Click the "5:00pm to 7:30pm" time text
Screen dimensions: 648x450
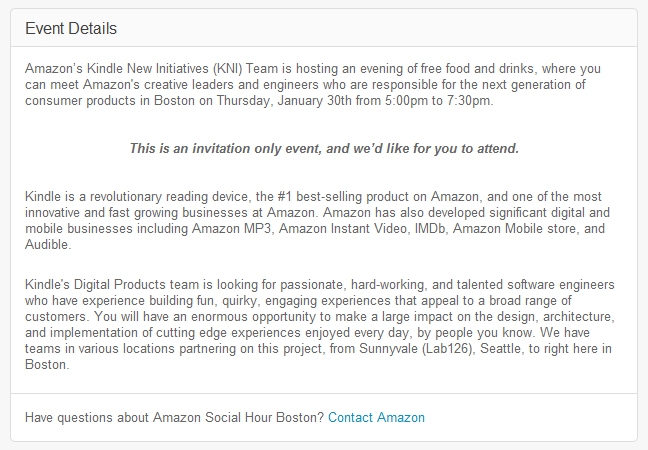point(438,100)
